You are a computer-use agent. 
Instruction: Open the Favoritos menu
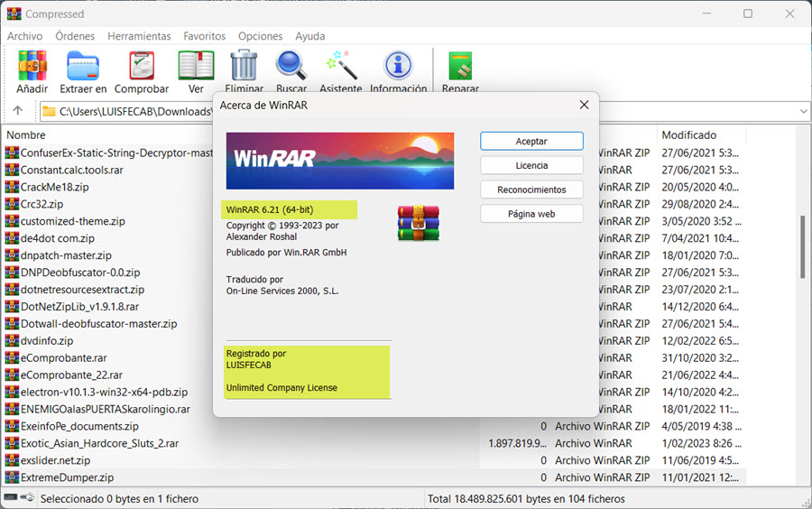click(205, 36)
